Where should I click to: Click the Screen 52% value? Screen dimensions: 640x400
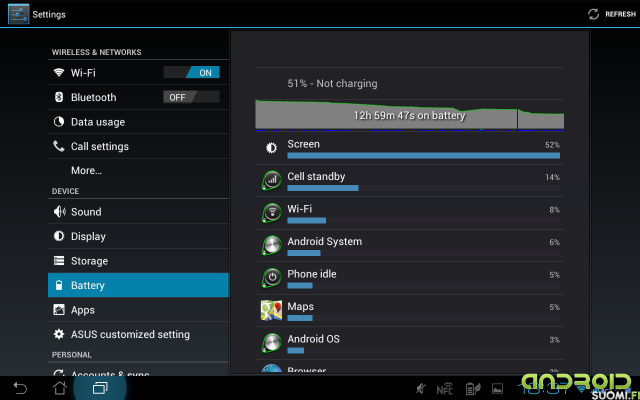[552, 145]
